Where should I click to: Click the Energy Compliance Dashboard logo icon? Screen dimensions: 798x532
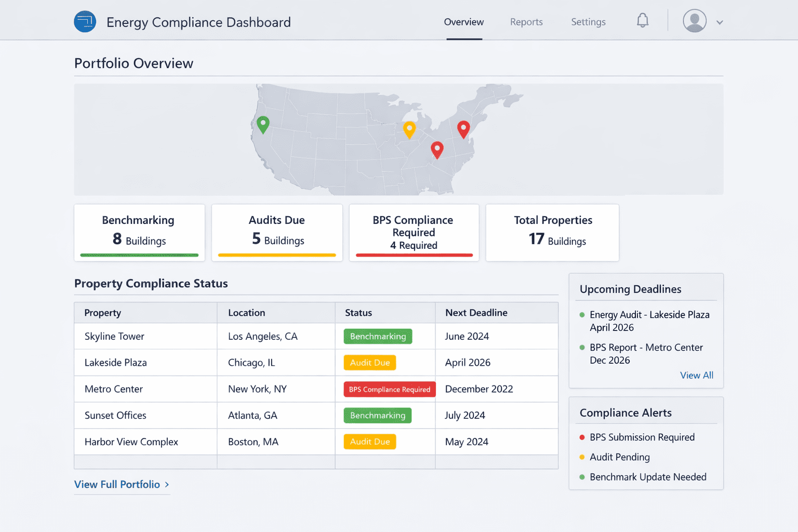tap(85, 22)
